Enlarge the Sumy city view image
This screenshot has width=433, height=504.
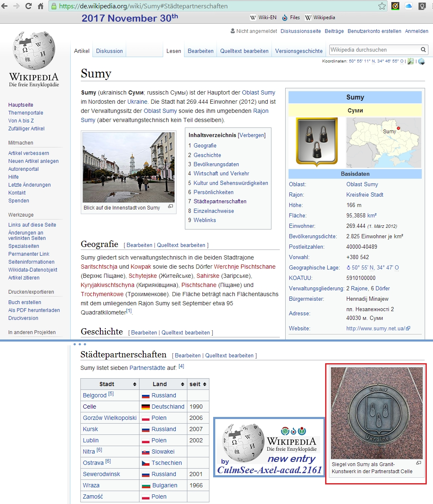tap(128, 167)
